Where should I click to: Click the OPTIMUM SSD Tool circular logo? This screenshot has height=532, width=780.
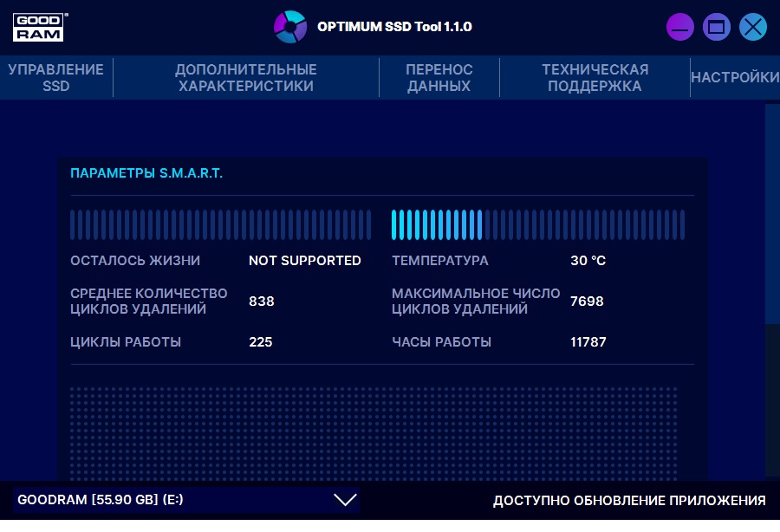click(x=290, y=27)
